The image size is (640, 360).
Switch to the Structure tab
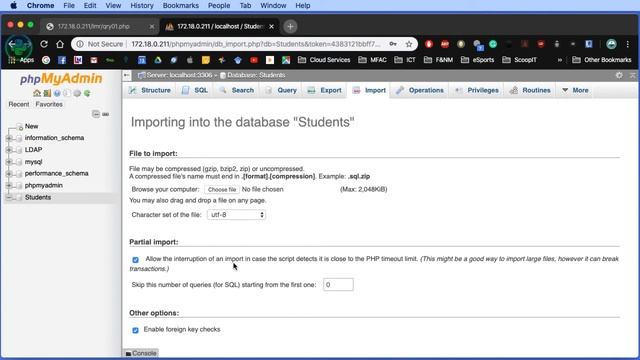tap(150, 90)
